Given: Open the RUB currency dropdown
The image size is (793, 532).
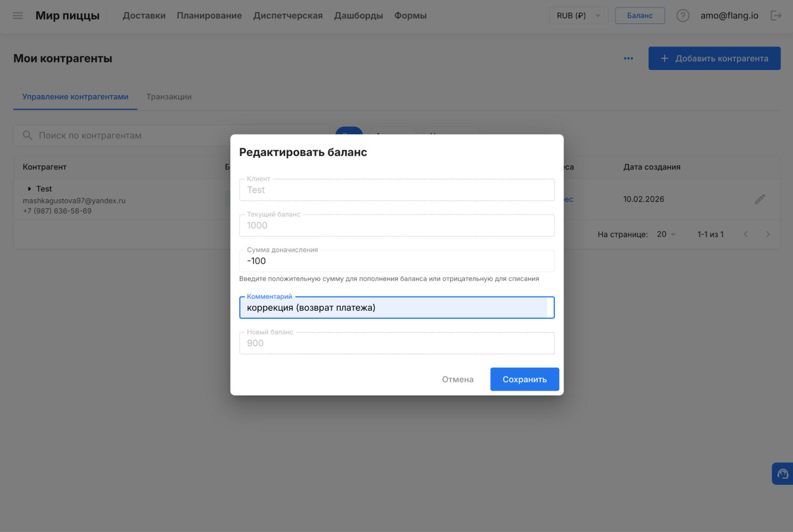Looking at the screenshot, I should (578, 16).
